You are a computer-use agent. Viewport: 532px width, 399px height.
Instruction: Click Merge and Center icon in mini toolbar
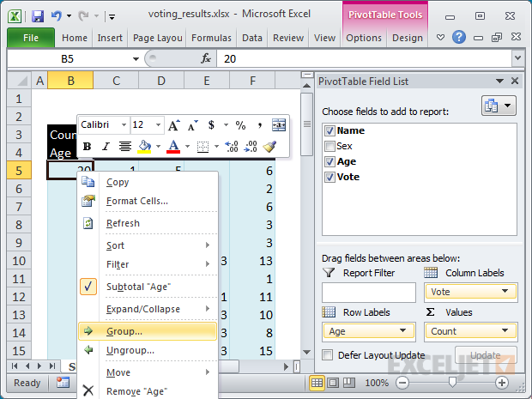279,125
